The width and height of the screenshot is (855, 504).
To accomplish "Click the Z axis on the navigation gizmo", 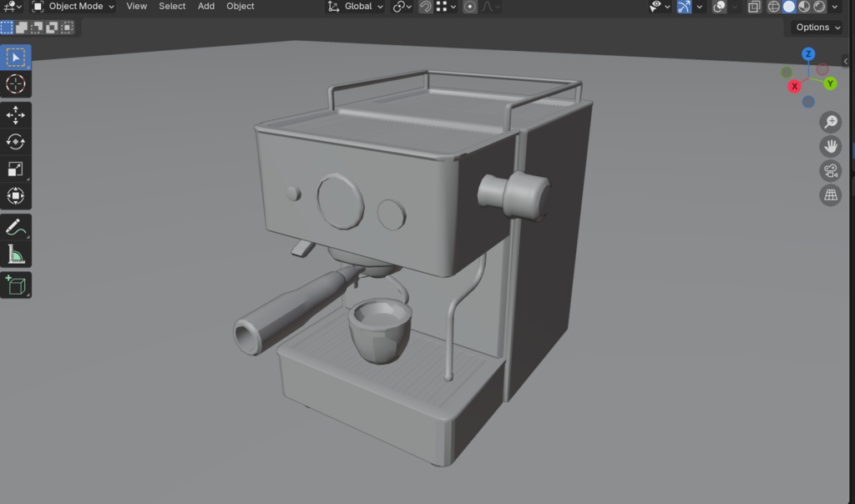I will (x=807, y=54).
